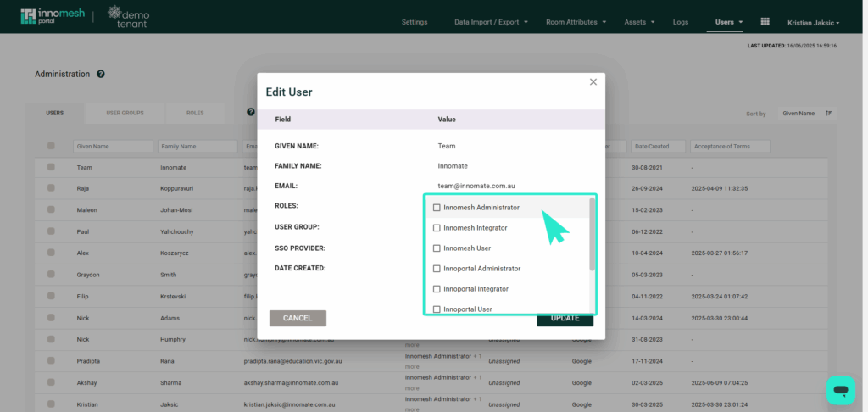Close the Edit User dialog
Screen dimensions: 868x412
point(593,82)
